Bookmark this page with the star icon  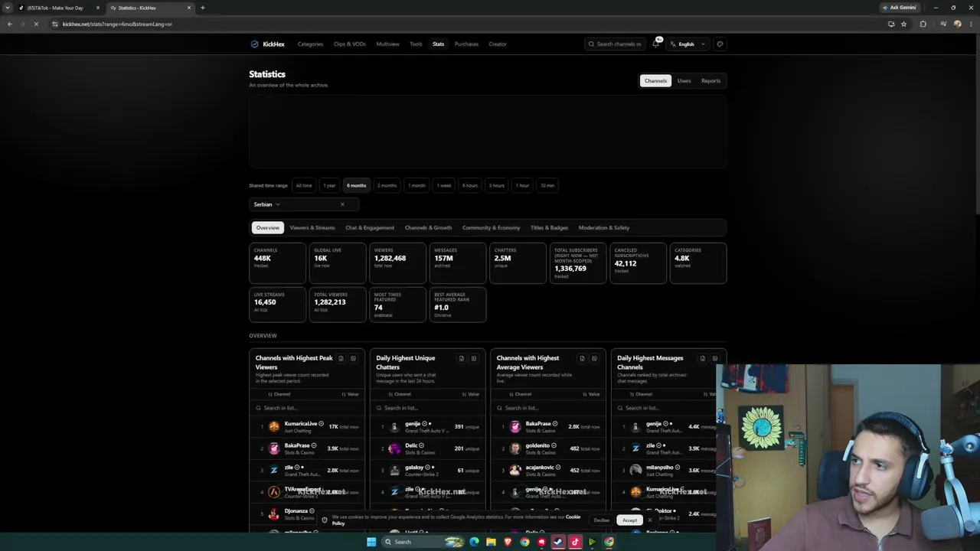pyautogui.click(x=904, y=24)
